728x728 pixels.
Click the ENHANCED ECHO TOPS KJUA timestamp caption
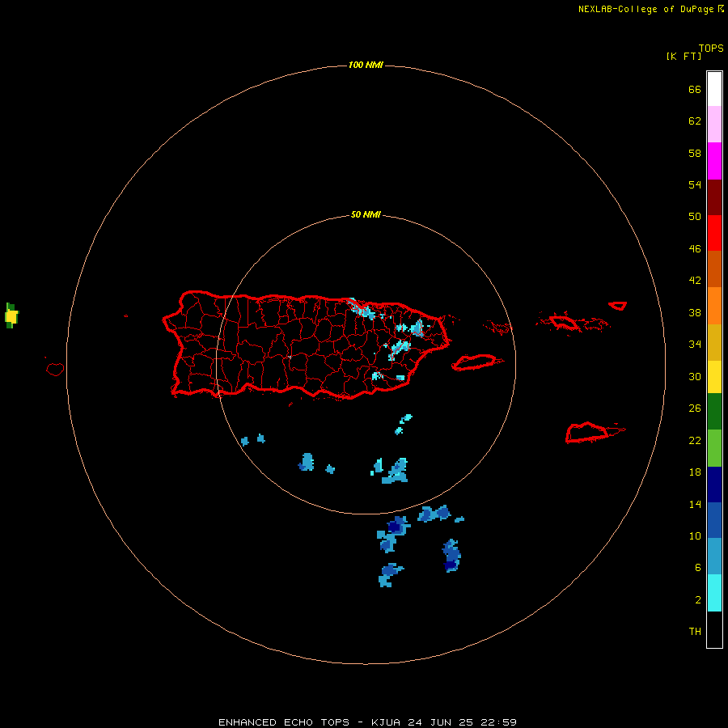[368, 722]
